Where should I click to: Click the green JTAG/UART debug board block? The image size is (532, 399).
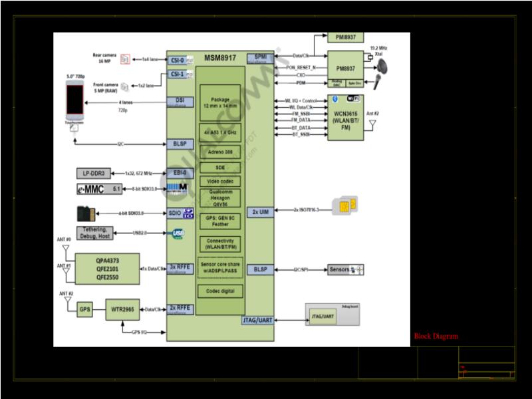323,317
